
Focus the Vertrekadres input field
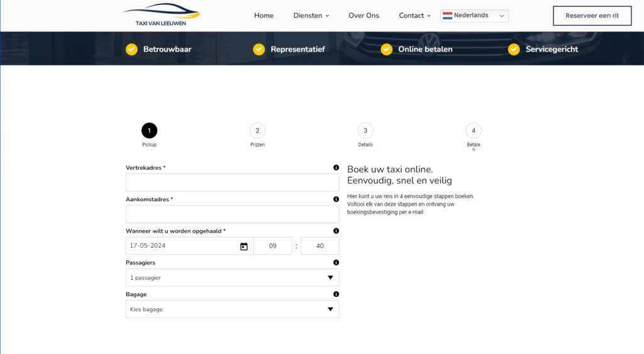(x=233, y=182)
